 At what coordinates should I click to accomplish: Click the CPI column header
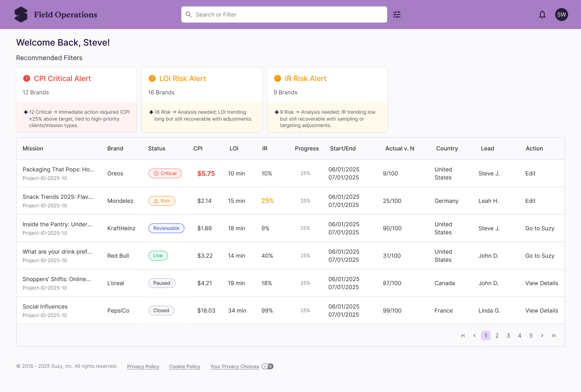tap(198, 148)
